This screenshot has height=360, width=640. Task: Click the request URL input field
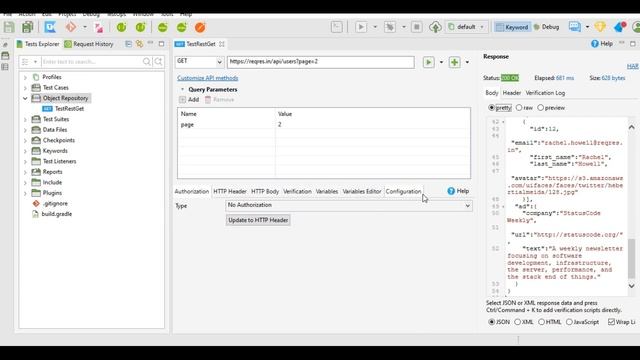(x=320, y=62)
